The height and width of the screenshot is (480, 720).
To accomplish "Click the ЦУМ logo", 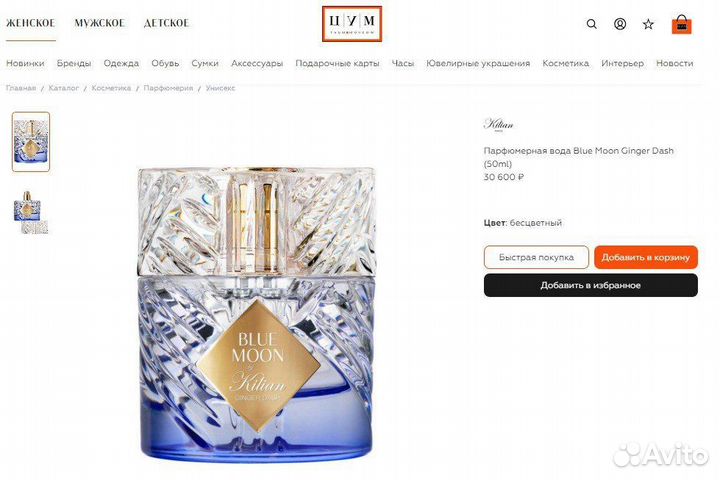I will pyautogui.click(x=352, y=24).
